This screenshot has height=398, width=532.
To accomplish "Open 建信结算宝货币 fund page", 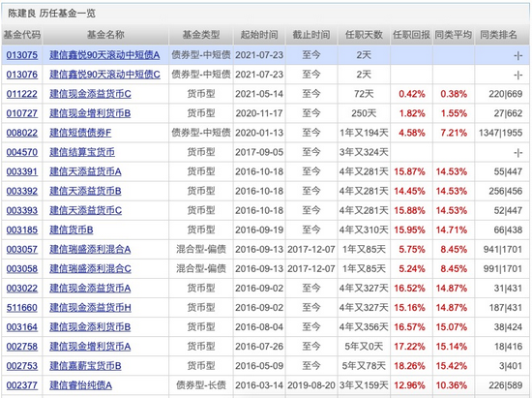I will (x=82, y=152).
